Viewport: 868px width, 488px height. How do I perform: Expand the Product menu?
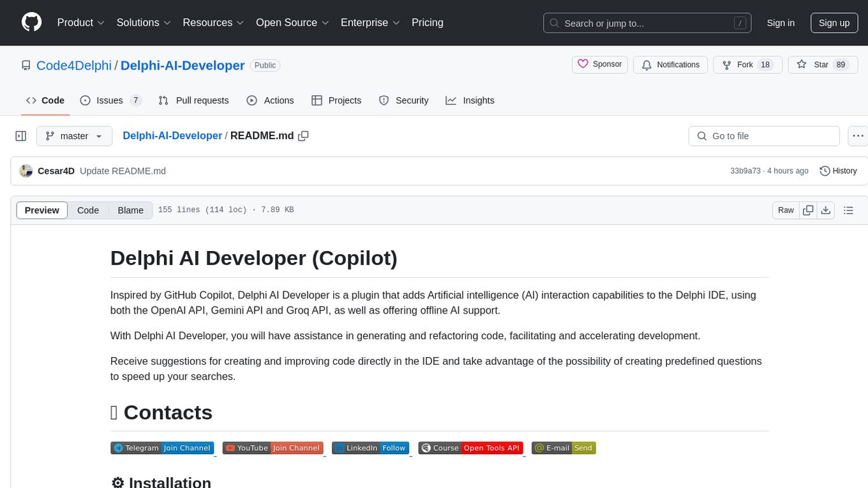pyautogui.click(x=81, y=22)
